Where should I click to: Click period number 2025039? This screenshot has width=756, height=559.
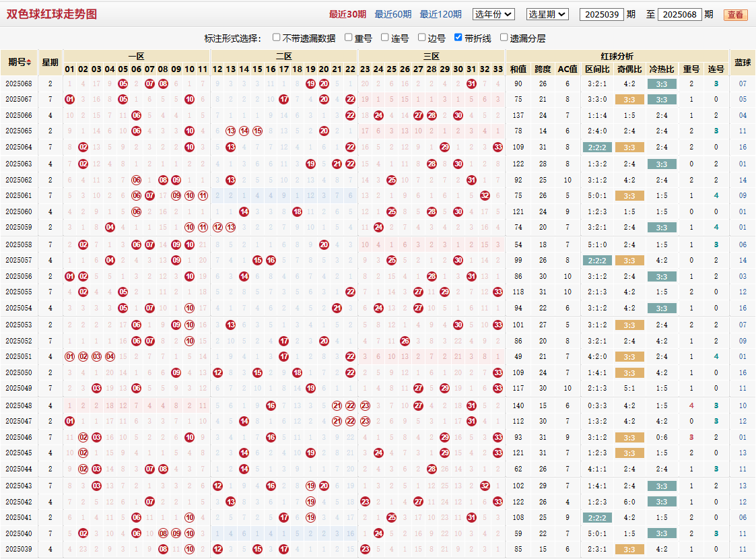coord(19,550)
